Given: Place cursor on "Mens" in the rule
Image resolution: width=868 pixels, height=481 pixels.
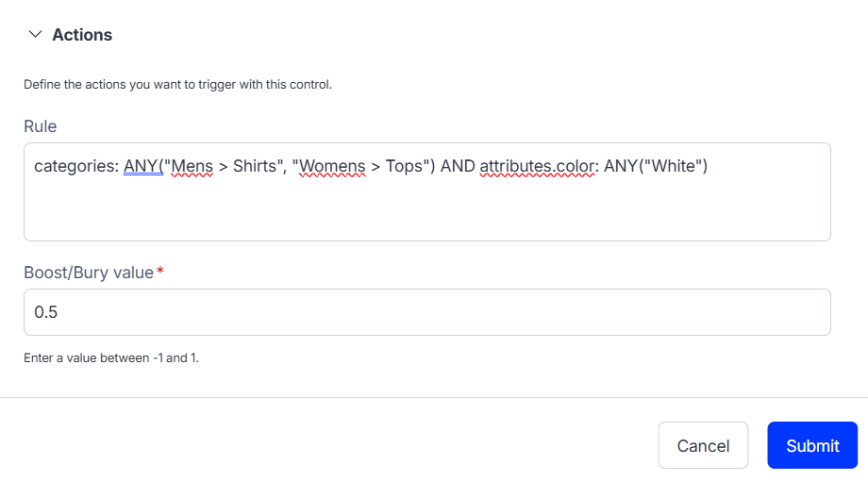Looking at the screenshot, I should click(192, 167).
